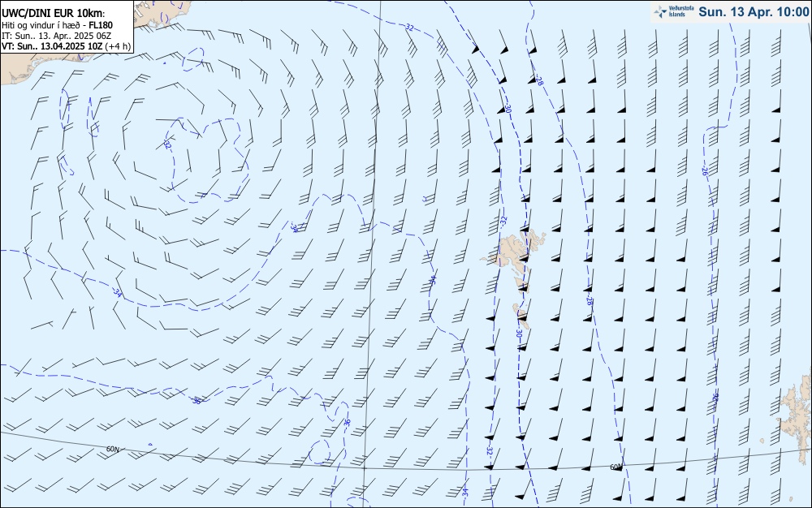Click the -30 contour label south of Faroe Islands
Image resolution: width=812 pixels, height=508 pixels.
519,334
